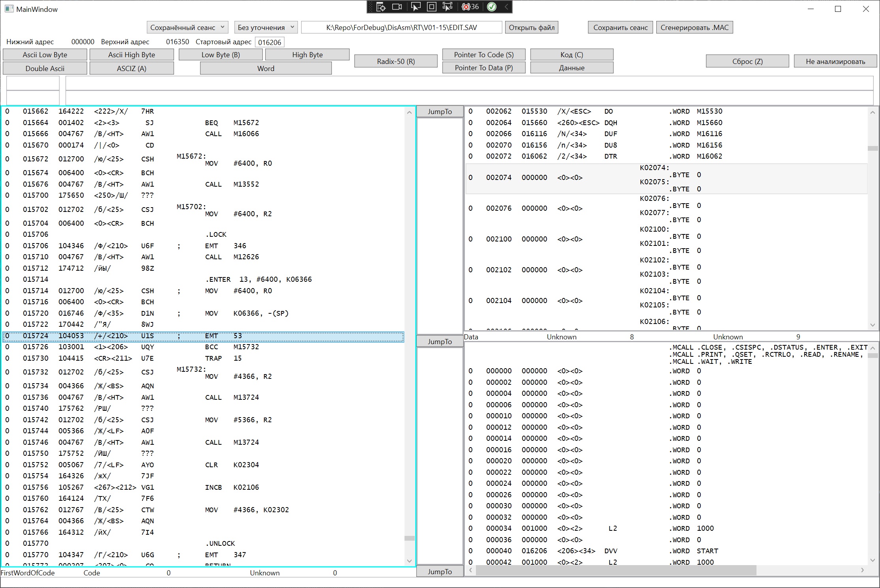Open the 36 binding failures indicator
This screenshot has height=588, width=880.
pyautogui.click(x=470, y=7)
